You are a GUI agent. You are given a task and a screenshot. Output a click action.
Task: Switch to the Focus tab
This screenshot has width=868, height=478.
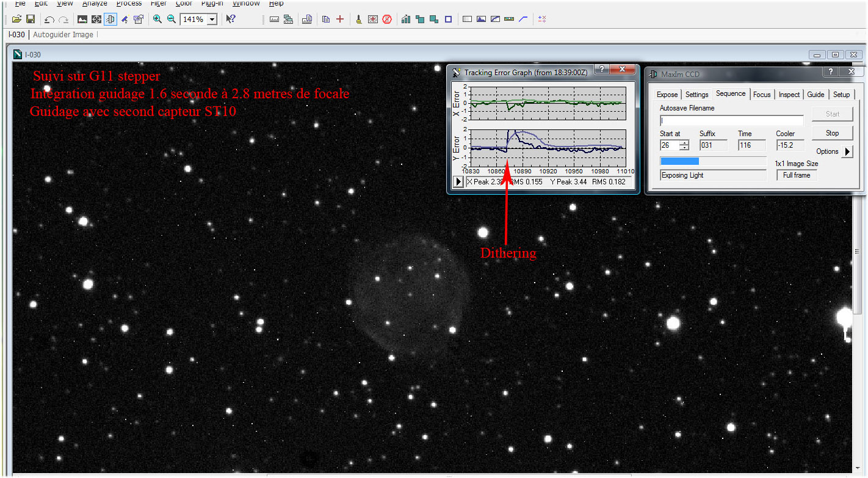click(x=761, y=95)
